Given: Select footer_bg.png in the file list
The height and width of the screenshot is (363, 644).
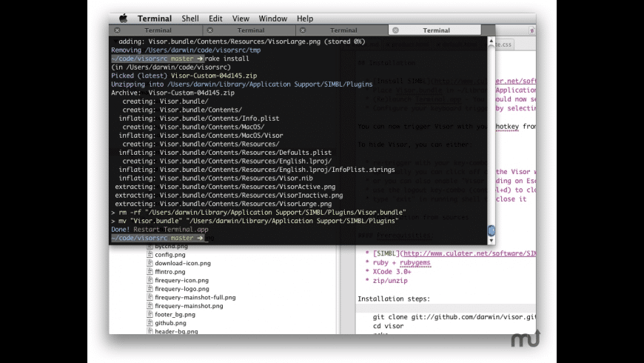Looking at the screenshot, I should pyautogui.click(x=175, y=315).
